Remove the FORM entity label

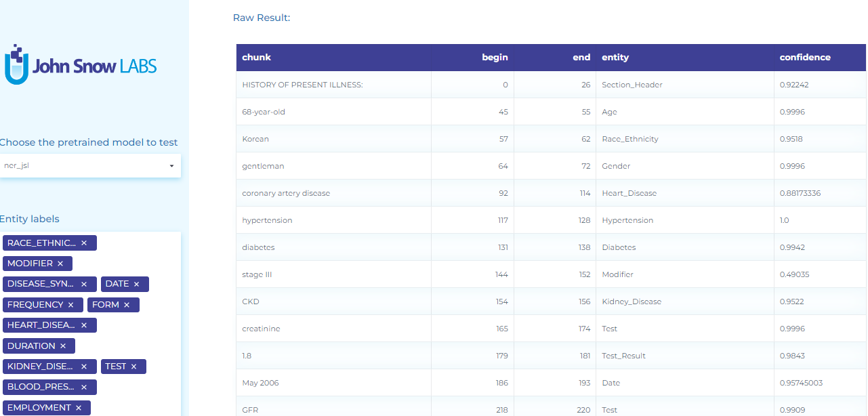pyautogui.click(x=127, y=305)
